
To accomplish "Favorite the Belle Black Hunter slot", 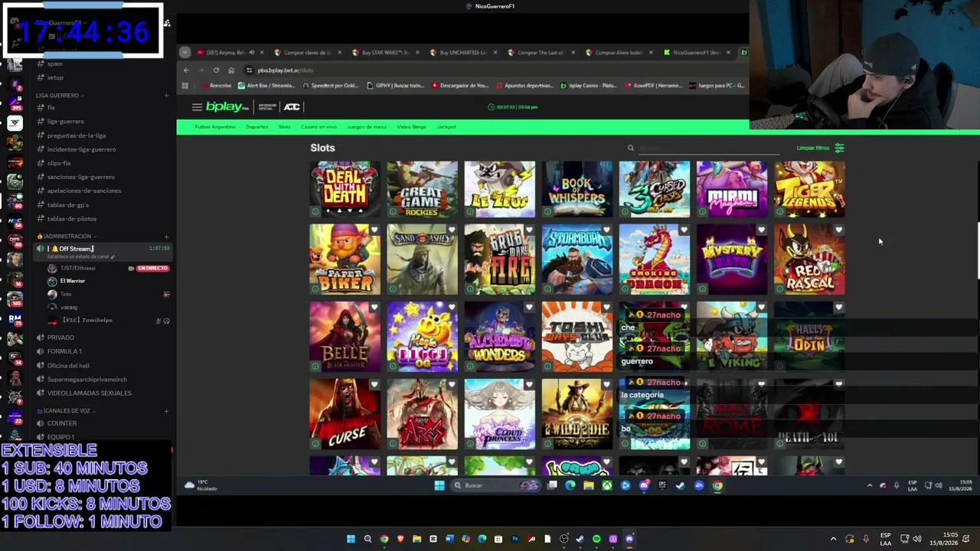I will click(374, 307).
